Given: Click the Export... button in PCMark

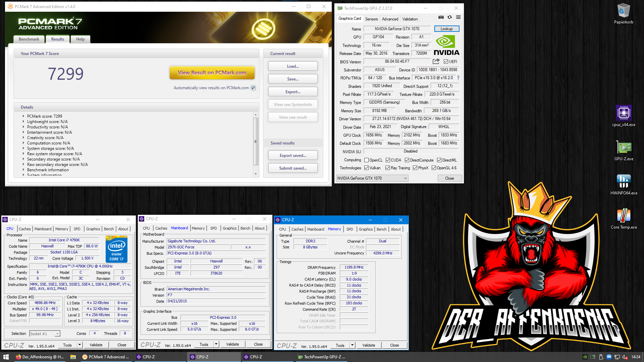Looking at the screenshot, I should [x=293, y=92].
